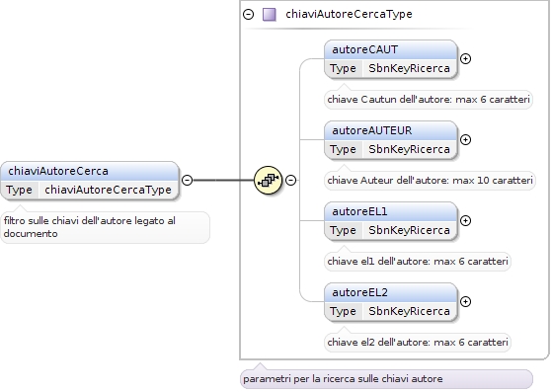
Task: Click annotation 'chiave Auteur dell'autore: max 10 caratteri'
Action: click(x=430, y=181)
